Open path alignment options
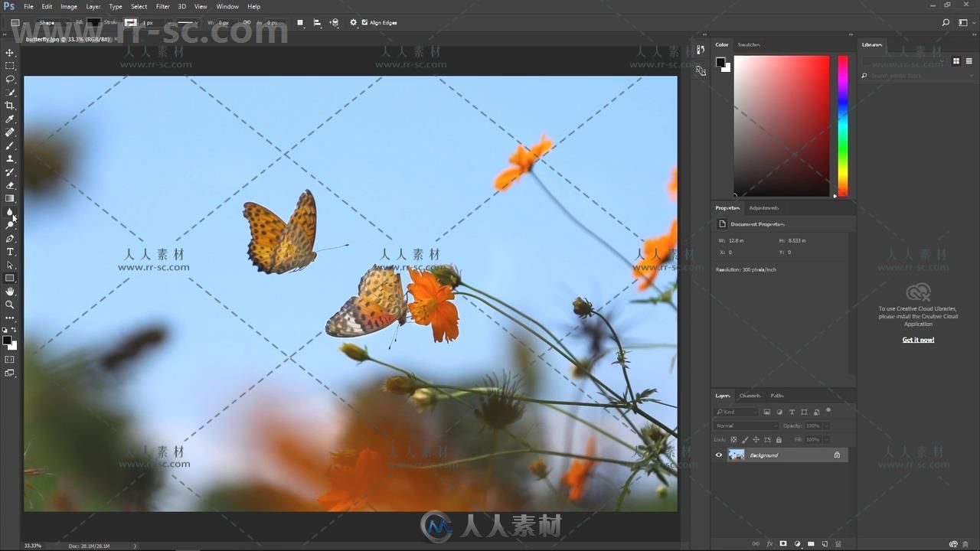 (x=317, y=23)
